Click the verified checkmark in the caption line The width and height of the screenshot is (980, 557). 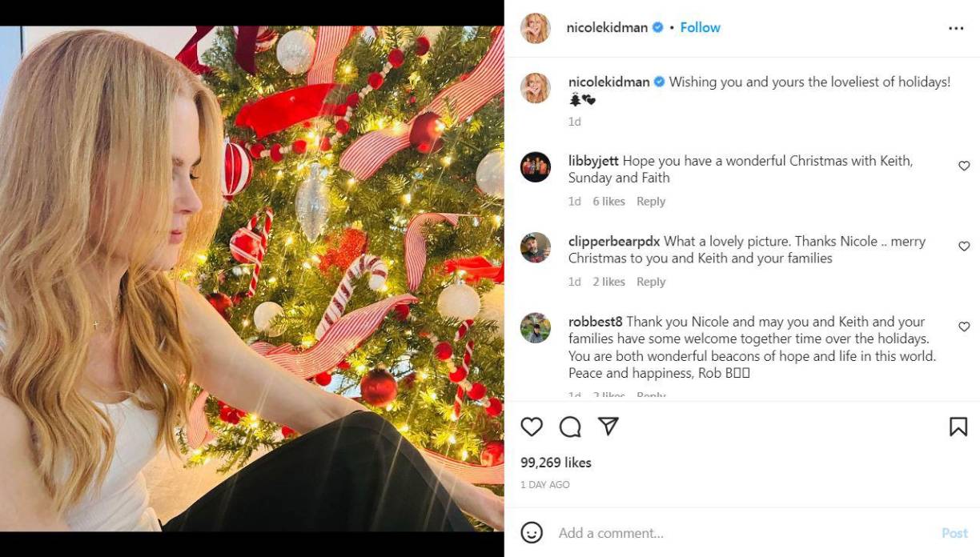coord(658,81)
